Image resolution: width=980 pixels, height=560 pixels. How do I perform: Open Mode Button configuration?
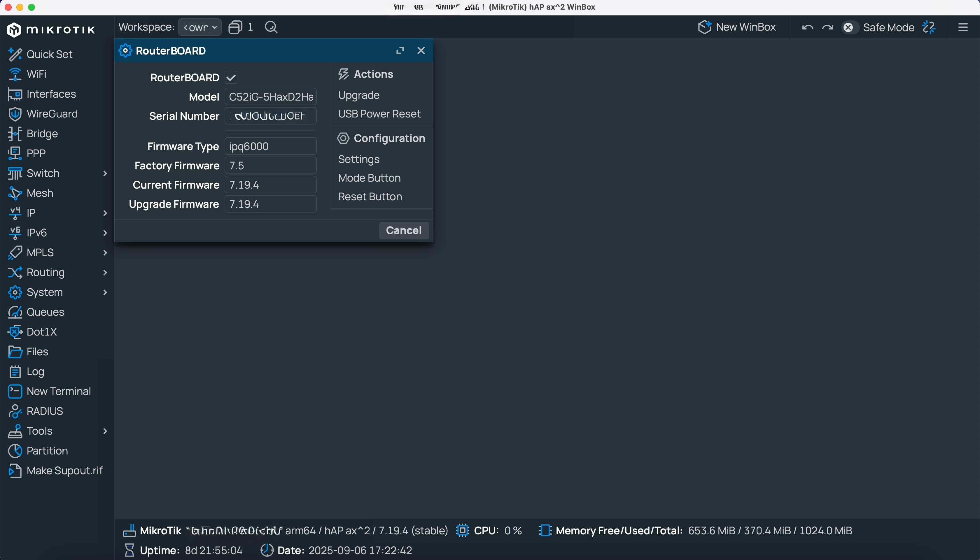click(369, 178)
